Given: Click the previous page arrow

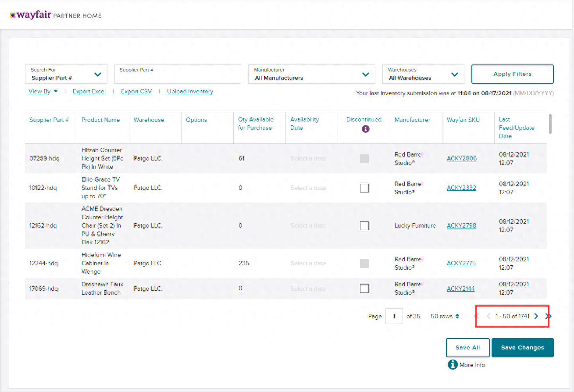Looking at the screenshot, I should point(488,316).
